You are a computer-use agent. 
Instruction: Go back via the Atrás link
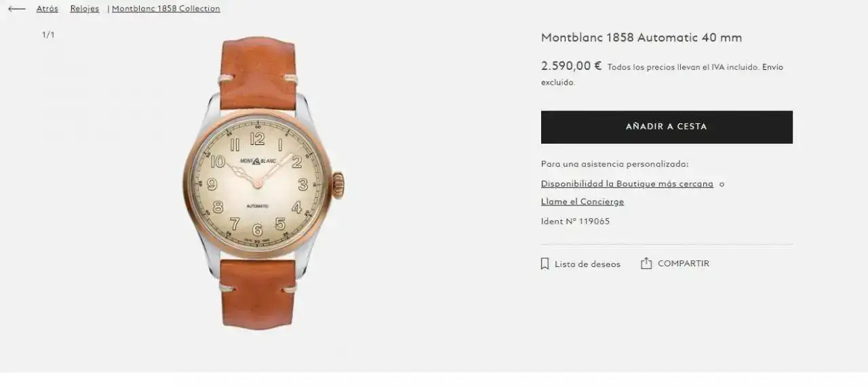47,9
